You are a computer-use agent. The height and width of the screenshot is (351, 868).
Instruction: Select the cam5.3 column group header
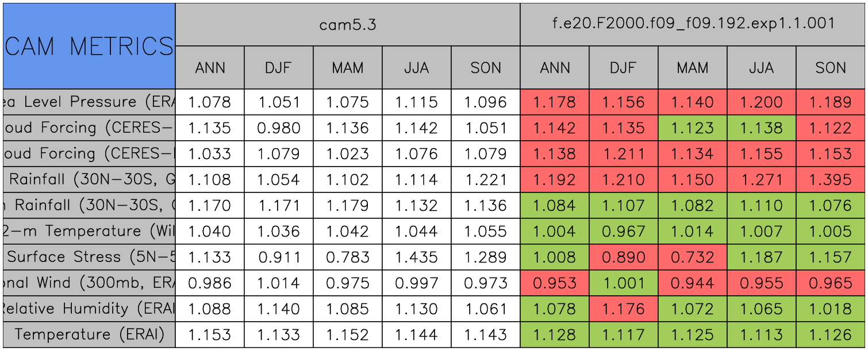coord(347,24)
